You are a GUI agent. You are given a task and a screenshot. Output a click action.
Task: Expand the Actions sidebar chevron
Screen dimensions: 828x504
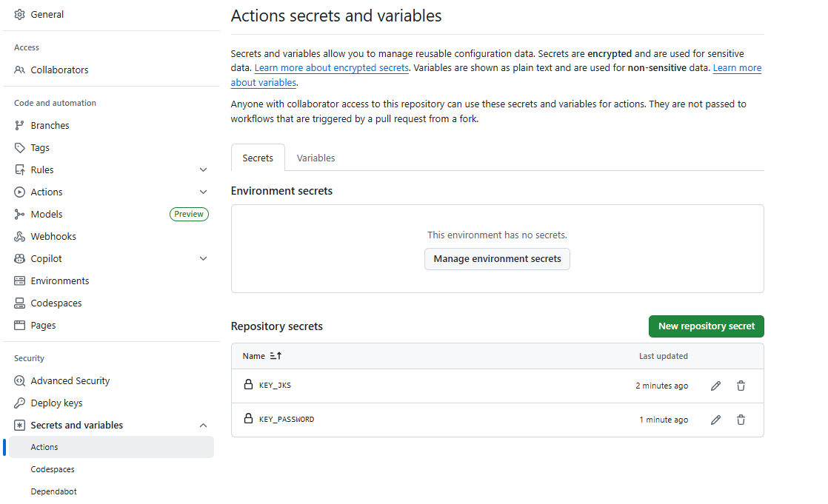click(203, 192)
